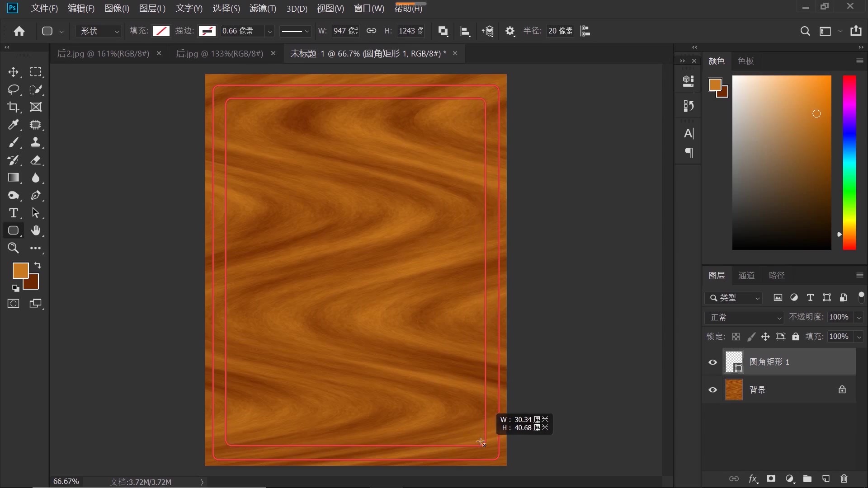868x488 pixels.
Task: Select the Move tool
Action: pyautogui.click(x=13, y=72)
